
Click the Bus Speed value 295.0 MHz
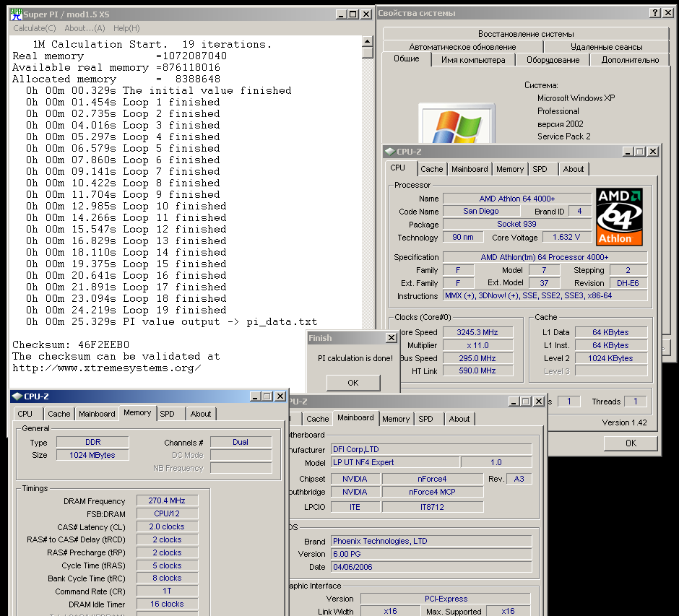477,358
